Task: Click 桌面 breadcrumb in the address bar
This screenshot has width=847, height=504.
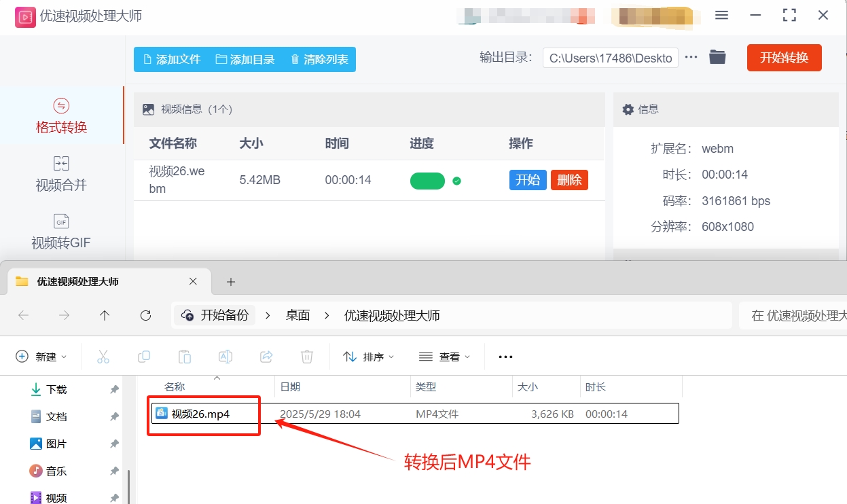Action: click(298, 315)
